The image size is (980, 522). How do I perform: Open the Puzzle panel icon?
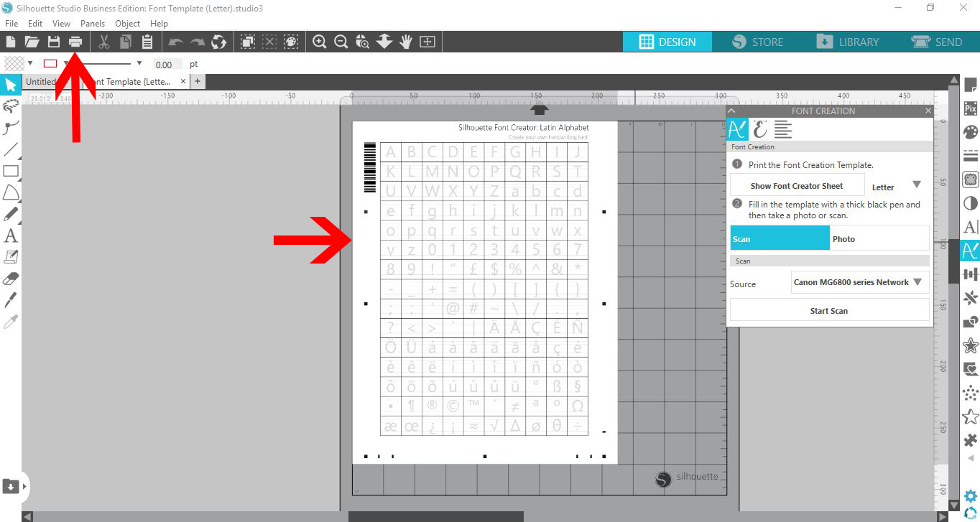[x=970, y=439]
